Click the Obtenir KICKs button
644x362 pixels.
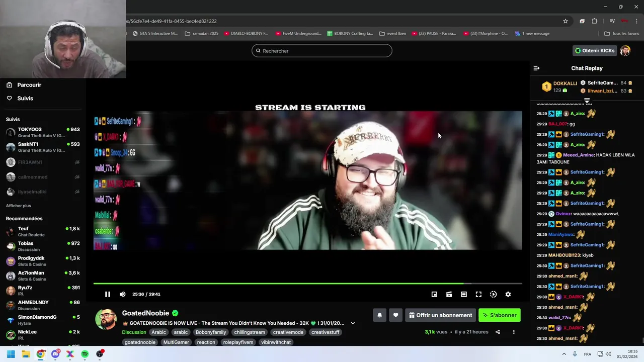595,51
